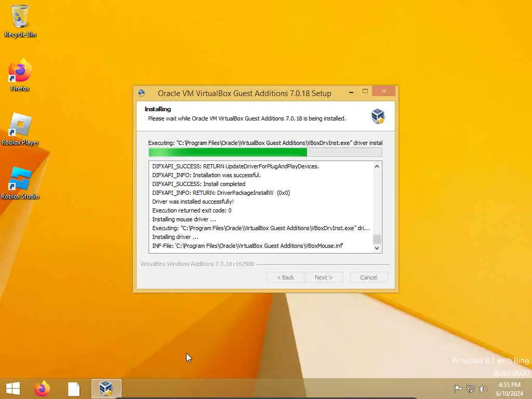
Task: Select log line 'DIFXAPI_INFO: Installation was successful.'
Action: coord(206,175)
